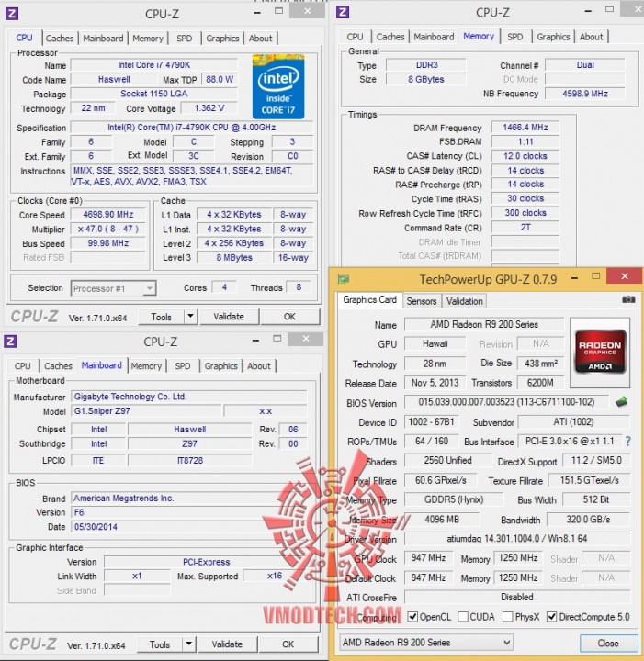644x661 pixels.
Task: Maximize the CPU-Z CPU tab window
Action: point(278,11)
